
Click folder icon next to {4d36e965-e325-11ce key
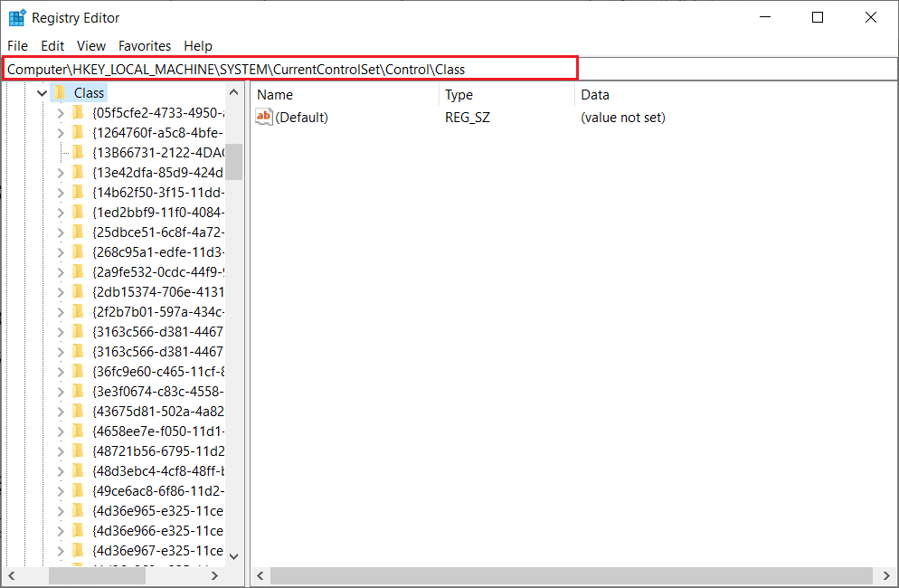(79, 510)
